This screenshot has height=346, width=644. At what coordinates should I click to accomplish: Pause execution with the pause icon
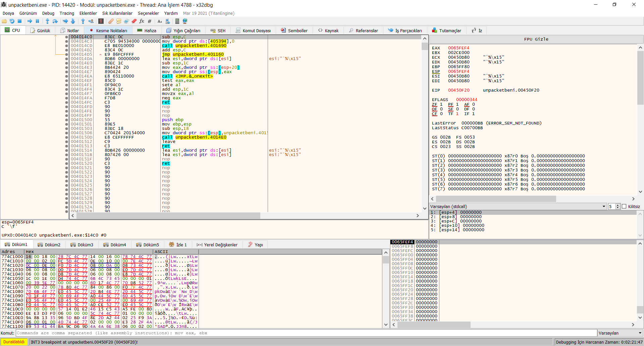pyautogui.click(x=37, y=21)
